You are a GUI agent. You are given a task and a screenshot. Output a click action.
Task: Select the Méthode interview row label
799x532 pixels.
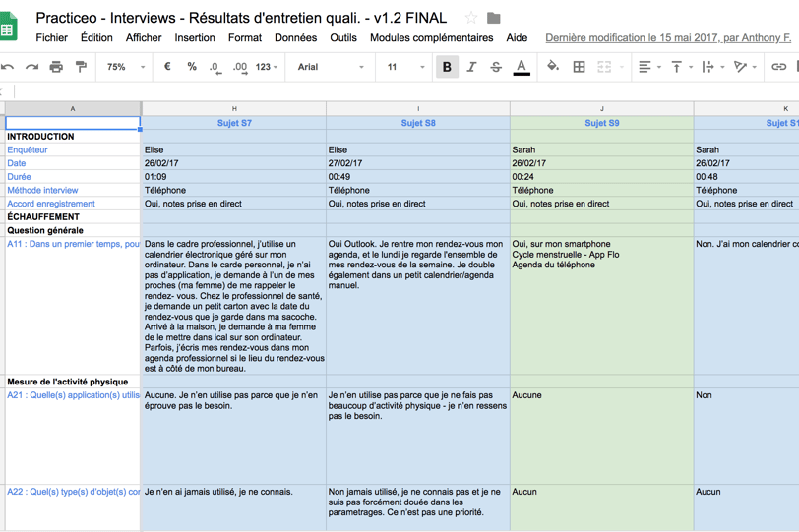[x=73, y=190]
